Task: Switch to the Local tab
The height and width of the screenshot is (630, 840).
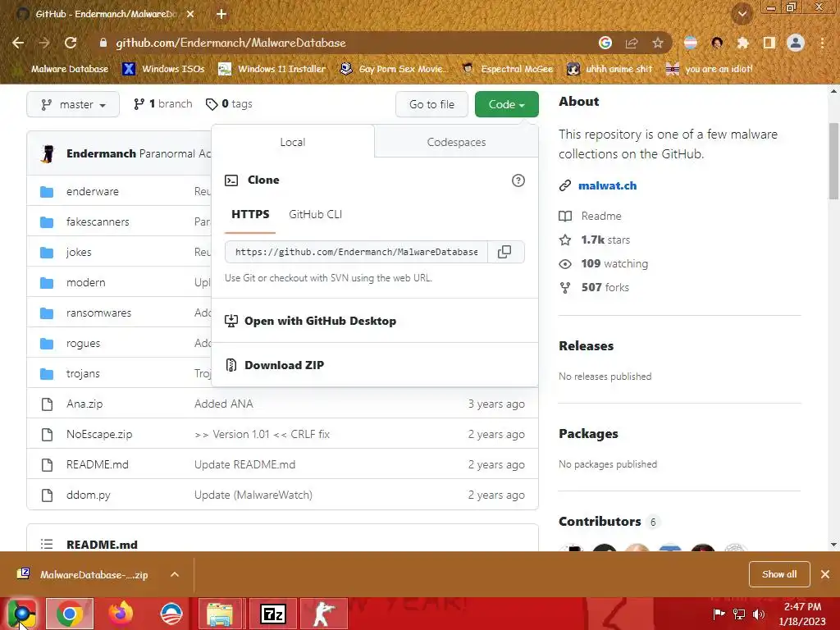Action: 293,142
